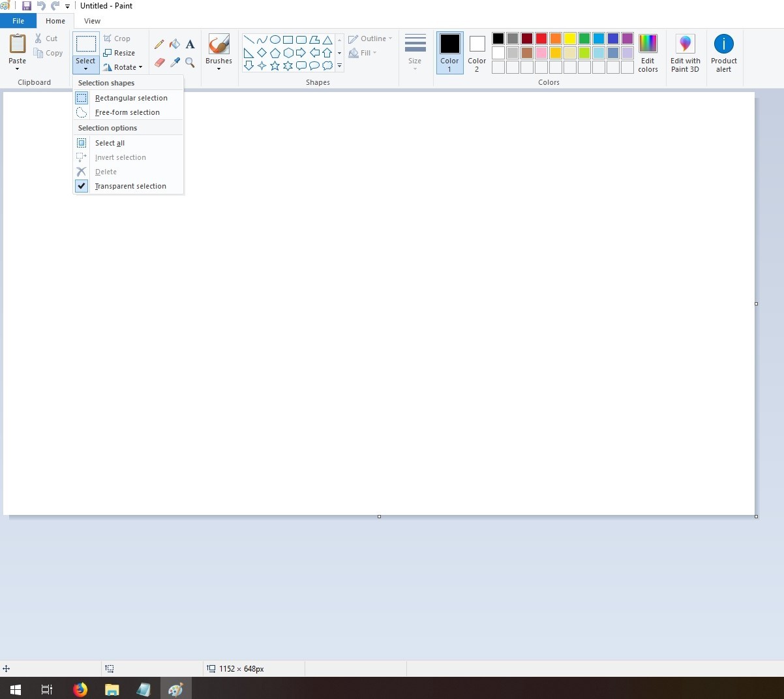Click the Redo icon in title bar
The height and width of the screenshot is (699, 784).
(x=55, y=6)
